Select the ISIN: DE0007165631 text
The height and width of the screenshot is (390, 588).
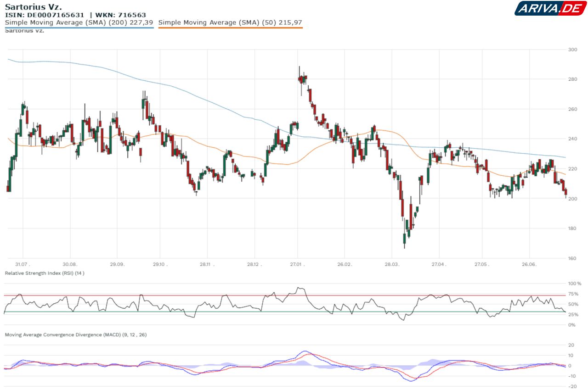click(x=45, y=15)
